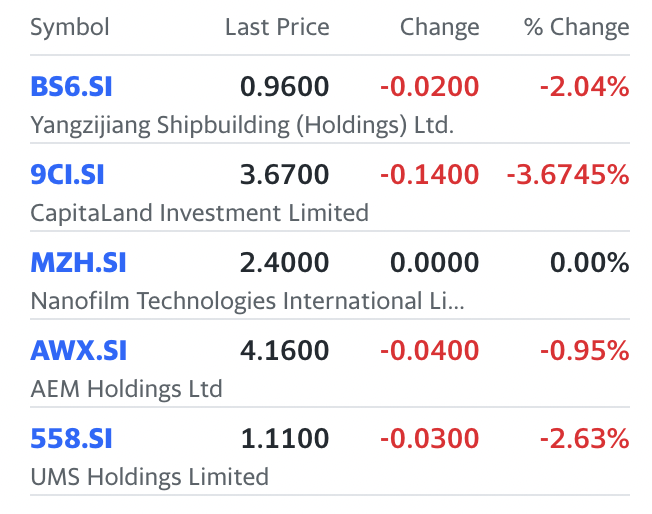Click 9CI.SI percent change -3.6745%

tap(568, 175)
